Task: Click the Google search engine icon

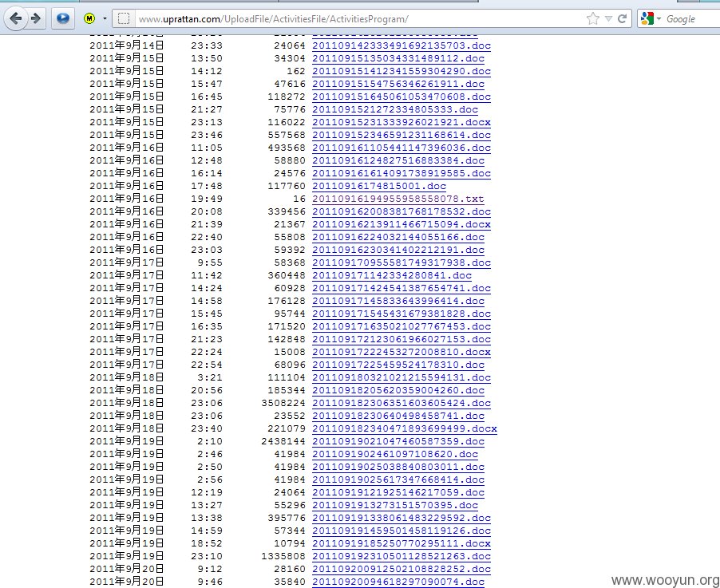Action: [x=647, y=19]
